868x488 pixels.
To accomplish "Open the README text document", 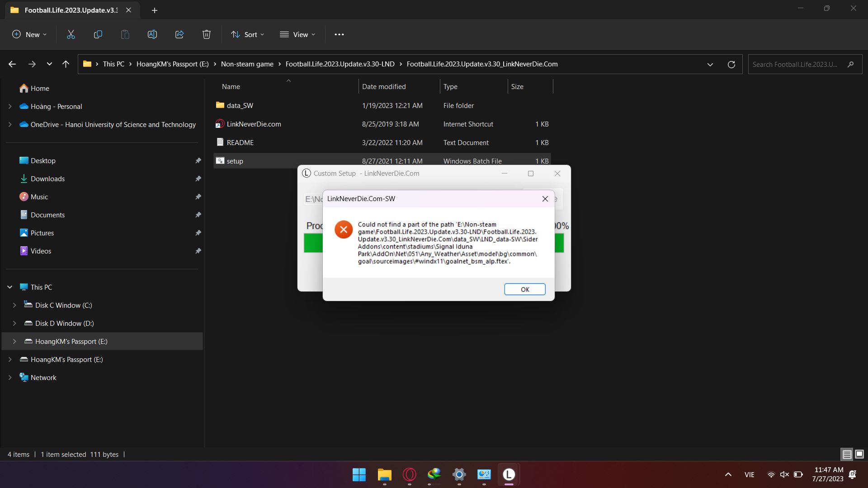I will [240, 142].
